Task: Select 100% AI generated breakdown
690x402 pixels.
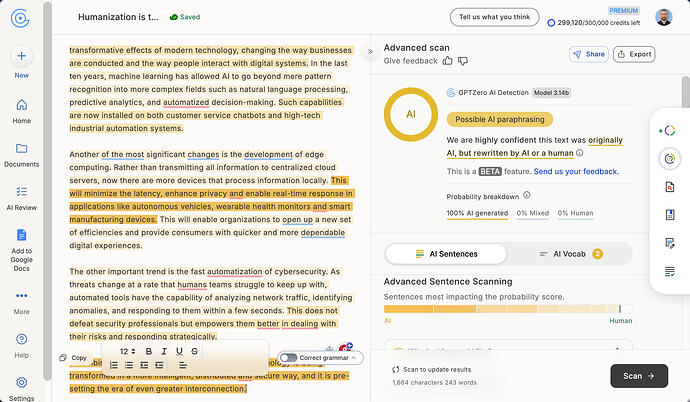Action: [477, 214]
